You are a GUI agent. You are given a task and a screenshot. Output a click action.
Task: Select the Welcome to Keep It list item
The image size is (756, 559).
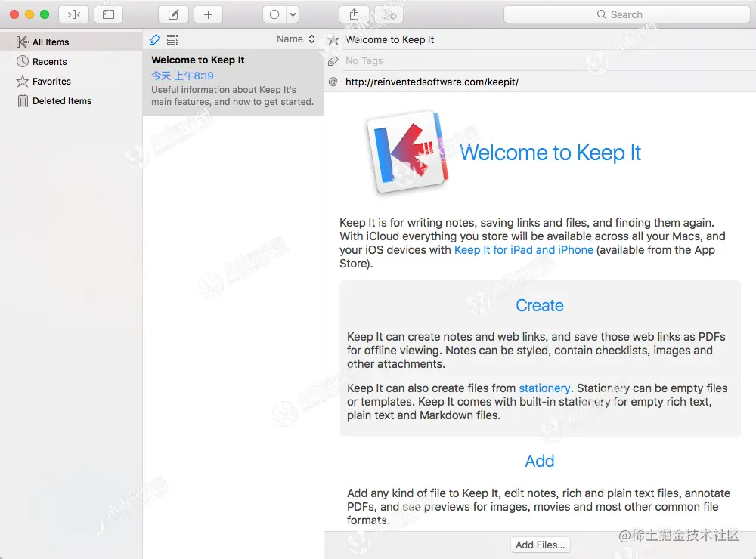[233, 82]
